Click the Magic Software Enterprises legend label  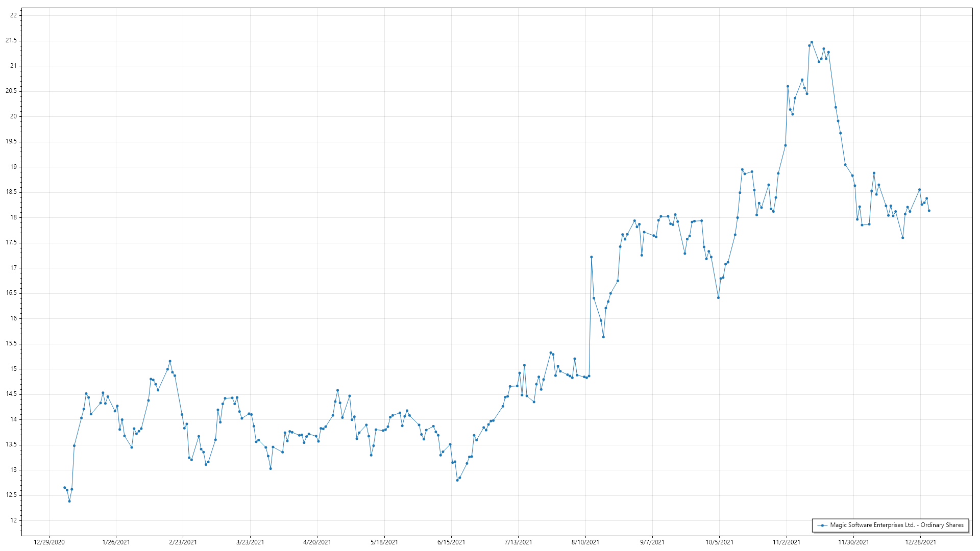[x=897, y=525]
